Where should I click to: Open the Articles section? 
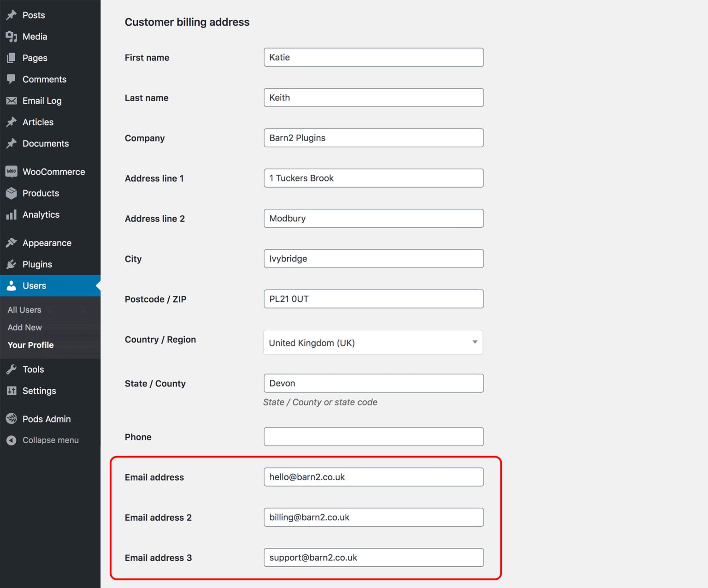37,122
